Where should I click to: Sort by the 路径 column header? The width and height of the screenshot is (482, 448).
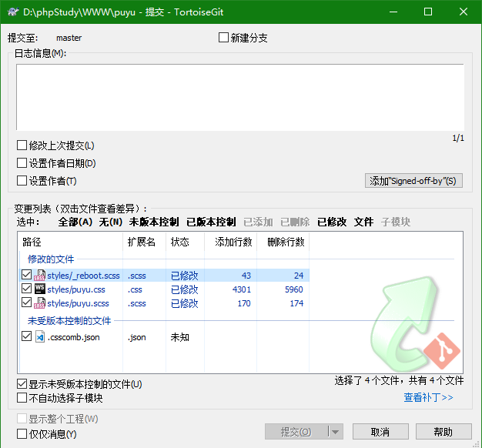coord(70,242)
